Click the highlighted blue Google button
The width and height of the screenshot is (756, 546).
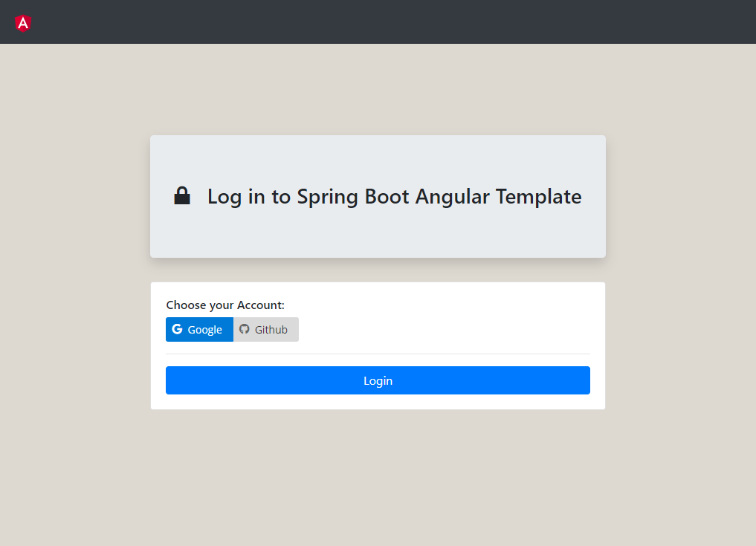pyautogui.click(x=199, y=329)
